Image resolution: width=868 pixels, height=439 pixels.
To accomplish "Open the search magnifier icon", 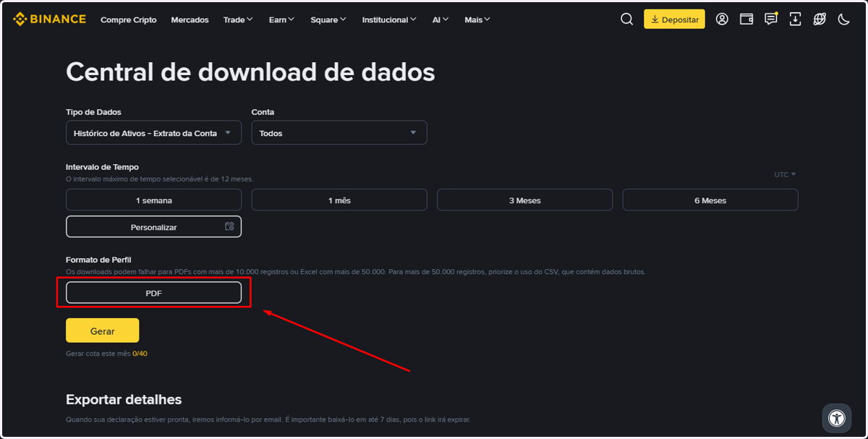I will click(627, 20).
